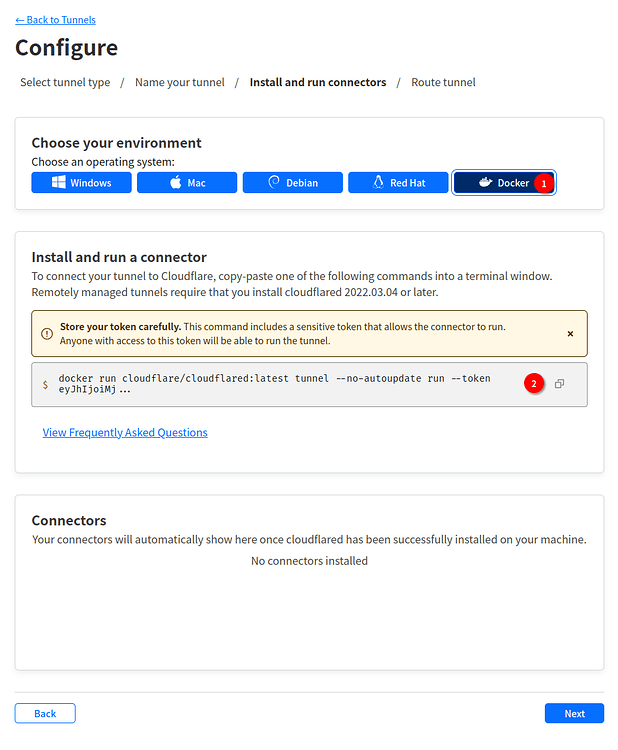Click the Red Hat penguin icon
The width and height of the screenshot is (618, 750).
pos(379,183)
